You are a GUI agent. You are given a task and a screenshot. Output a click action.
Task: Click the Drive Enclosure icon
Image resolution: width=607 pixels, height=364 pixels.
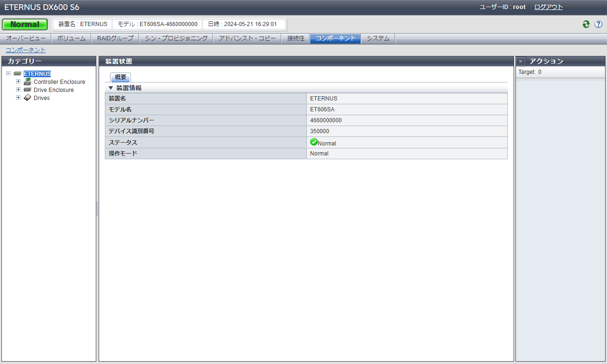[x=28, y=90]
